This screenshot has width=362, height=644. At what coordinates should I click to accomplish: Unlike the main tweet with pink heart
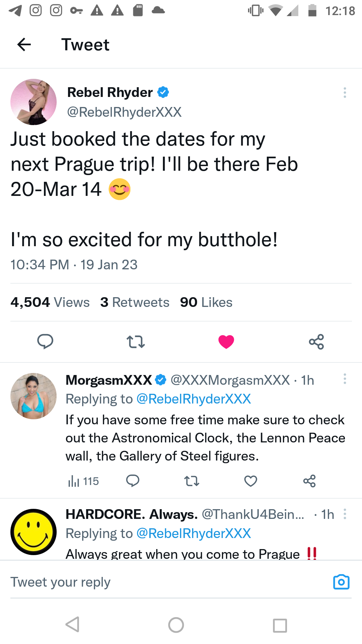[226, 342]
